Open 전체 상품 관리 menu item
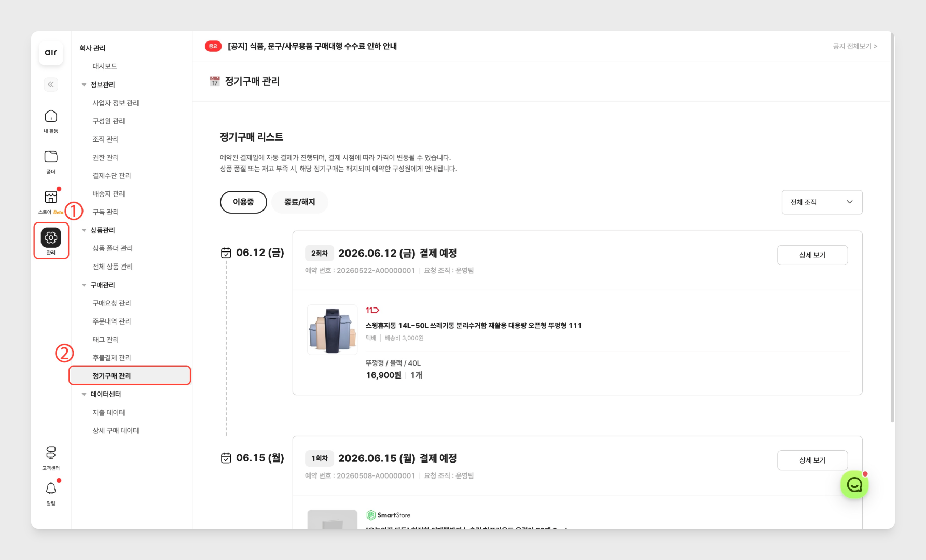 coord(113,267)
